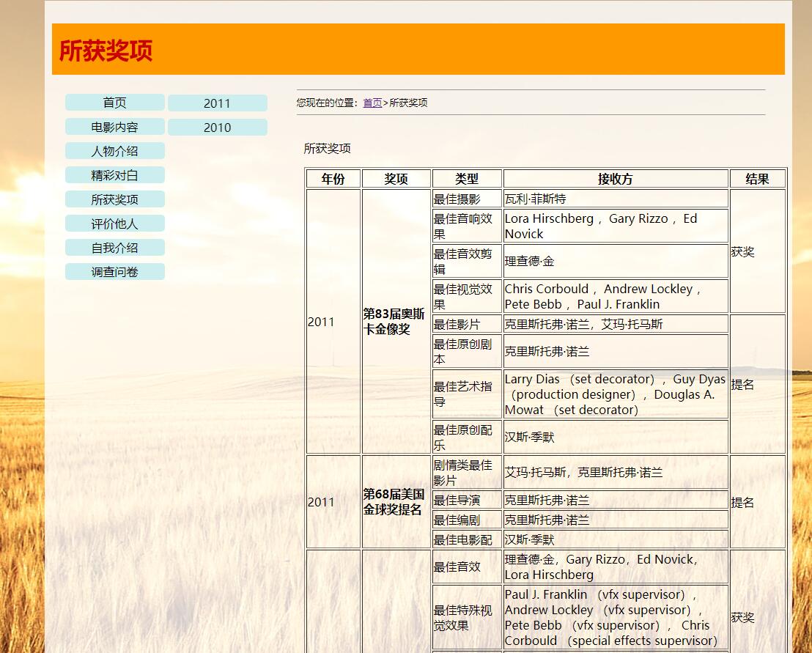This screenshot has height=653, width=812.
Task: Select 精彩对白 in the sidebar
Action: (x=114, y=175)
